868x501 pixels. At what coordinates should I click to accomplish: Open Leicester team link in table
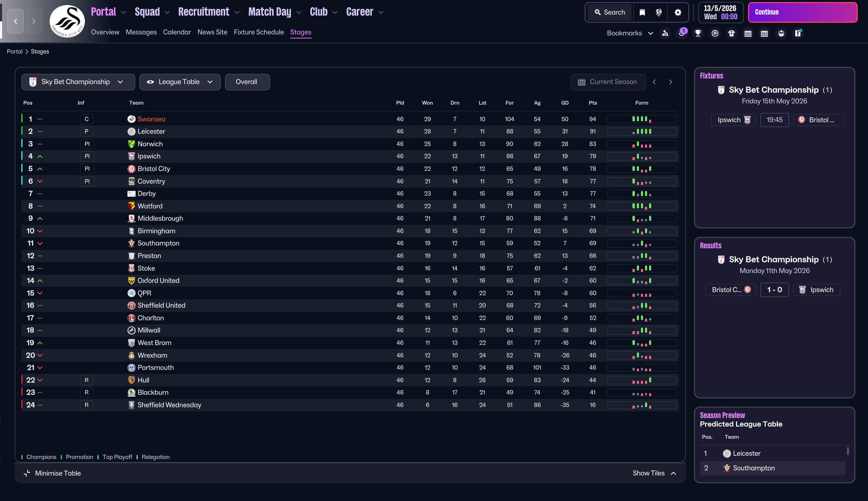[x=151, y=132]
